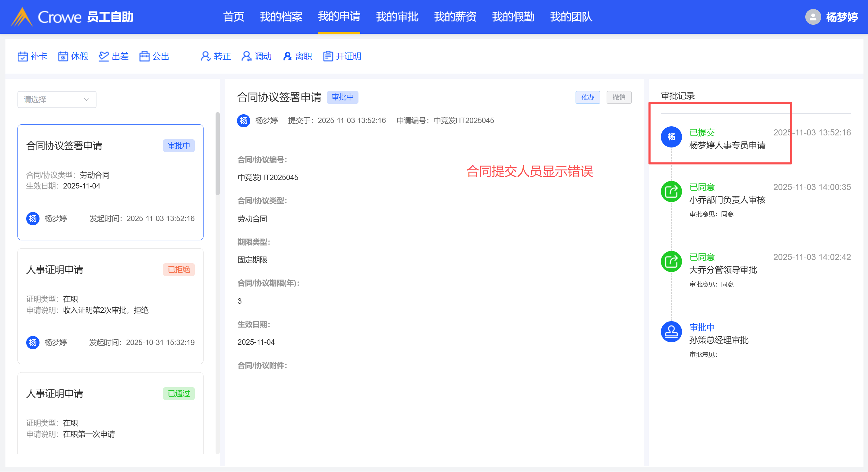Click the 补卡 calendar icon
The height and width of the screenshot is (472, 868).
pos(23,56)
